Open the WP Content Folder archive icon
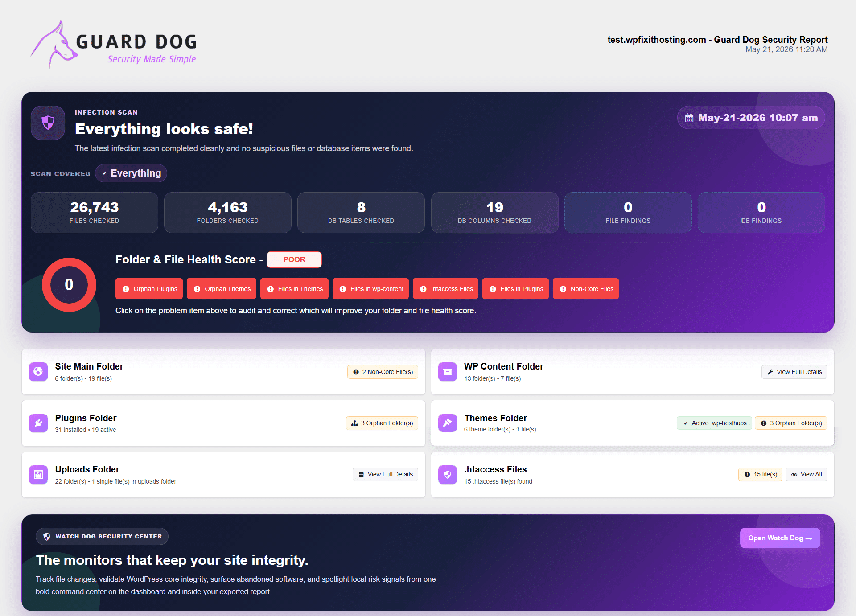The height and width of the screenshot is (616, 856). pos(448,371)
